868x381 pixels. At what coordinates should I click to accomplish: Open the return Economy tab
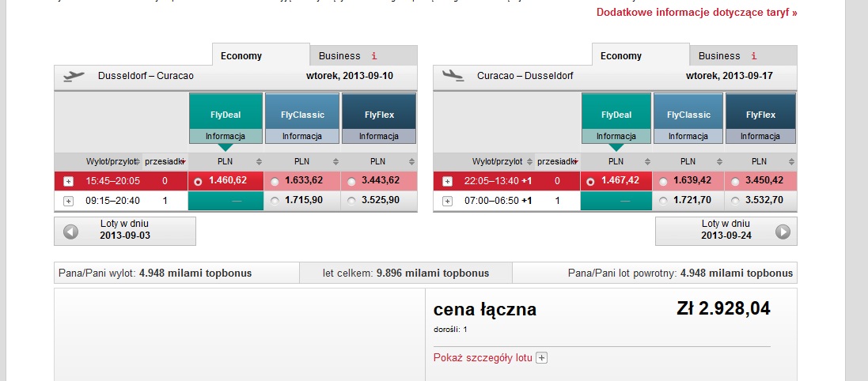click(640, 55)
